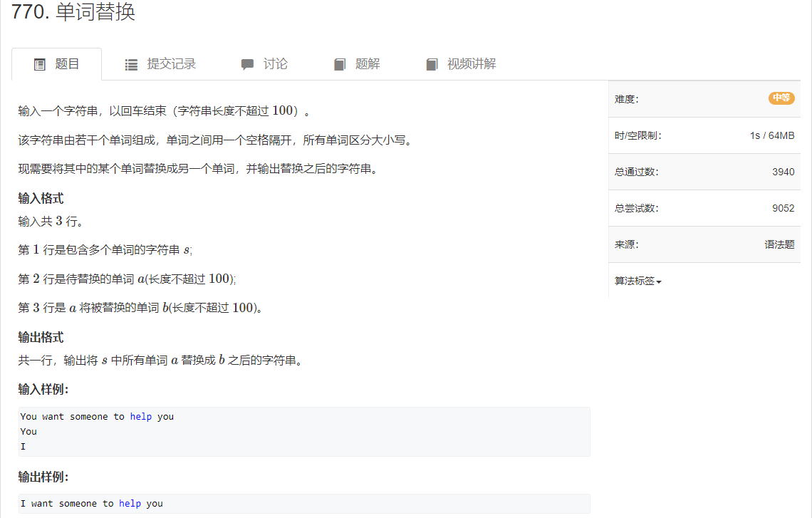Click the icon beside 视频讲解

coord(432,64)
